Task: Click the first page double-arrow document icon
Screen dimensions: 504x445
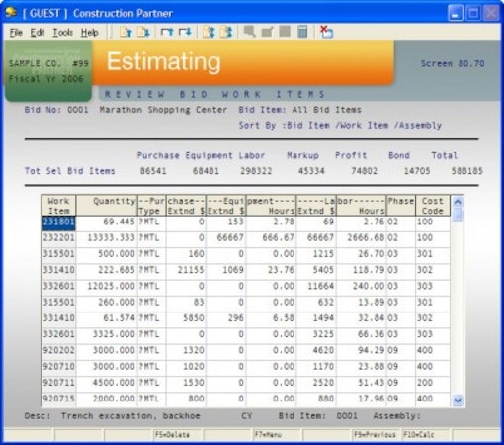Action: [209, 32]
